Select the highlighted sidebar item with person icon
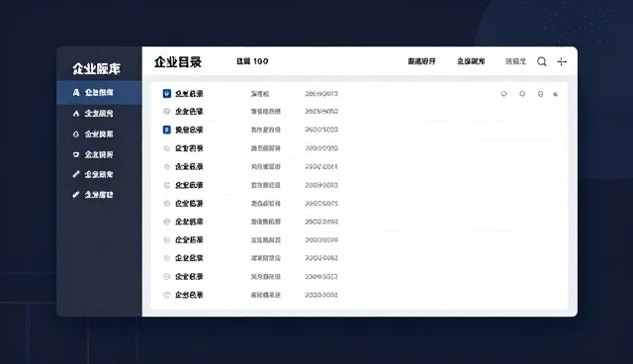 point(99,92)
